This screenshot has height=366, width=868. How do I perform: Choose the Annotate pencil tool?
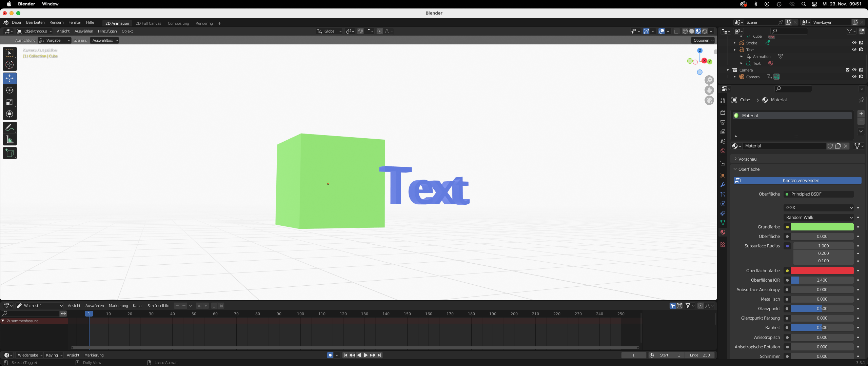[9, 128]
